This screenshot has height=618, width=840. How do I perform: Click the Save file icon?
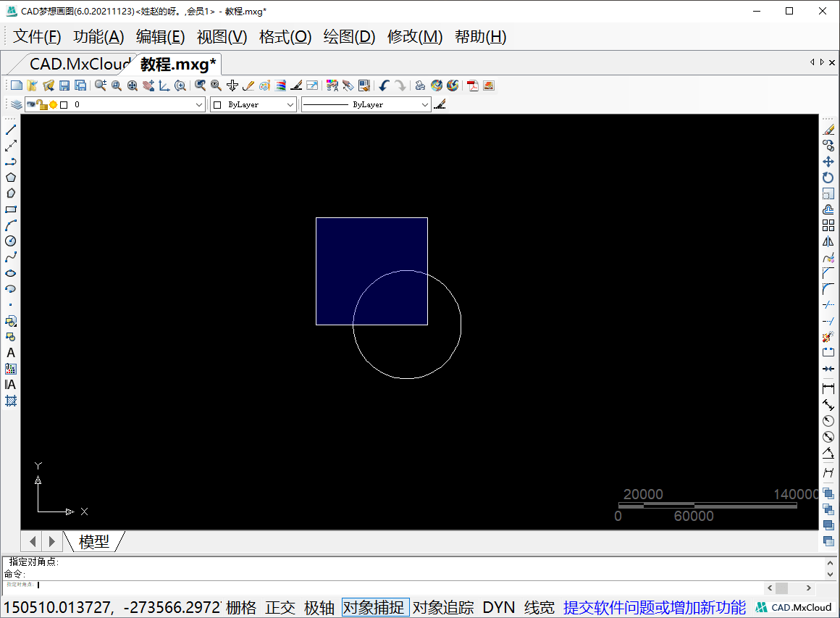pyautogui.click(x=65, y=85)
